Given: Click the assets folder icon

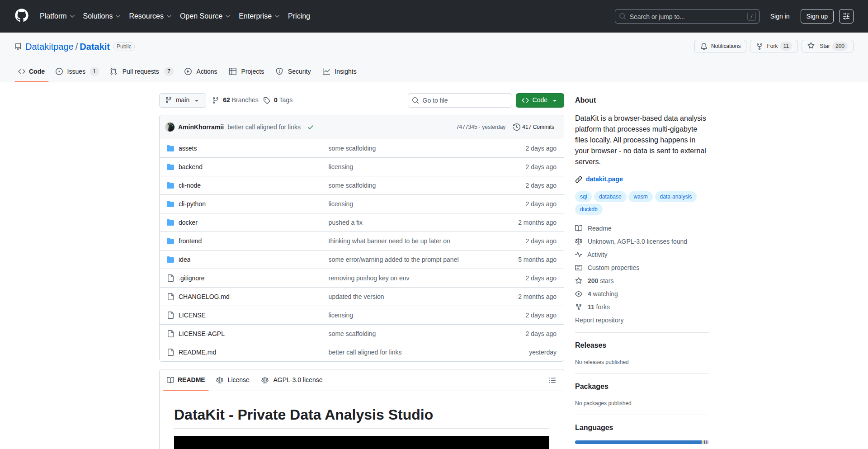Looking at the screenshot, I should [x=170, y=148].
